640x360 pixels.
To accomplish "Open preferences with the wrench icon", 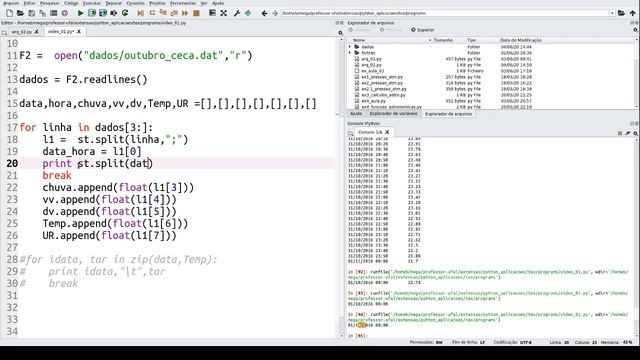I will [x=237, y=13].
